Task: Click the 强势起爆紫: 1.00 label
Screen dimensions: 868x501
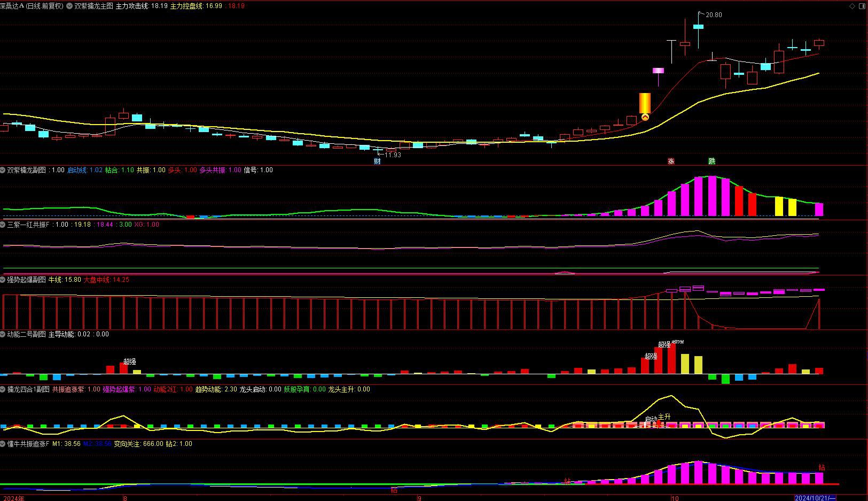Action: click(127, 389)
